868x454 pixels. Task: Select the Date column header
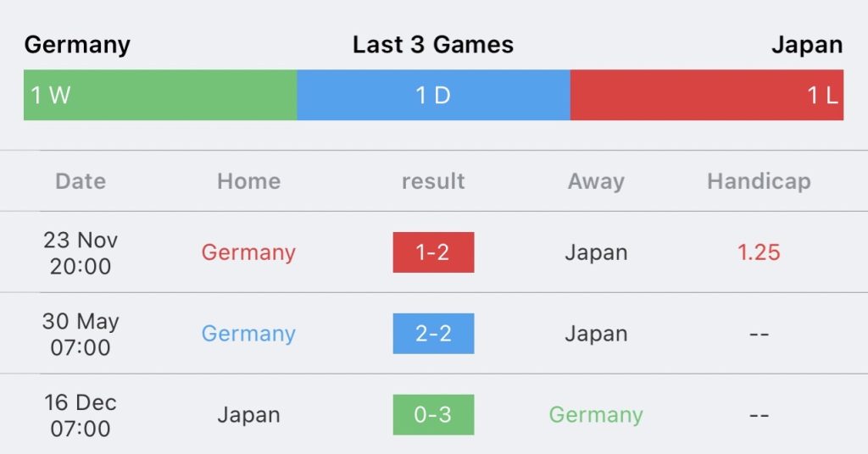pos(81,181)
